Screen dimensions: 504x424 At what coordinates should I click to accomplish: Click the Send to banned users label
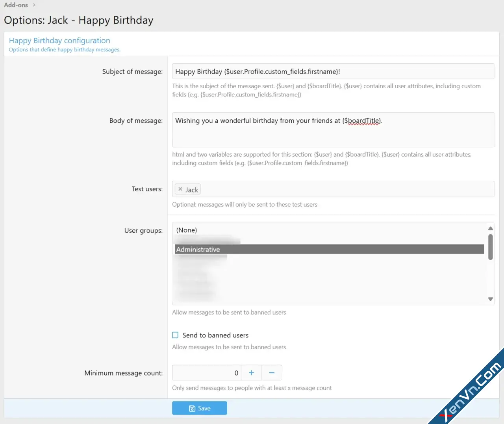pyautogui.click(x=215, y=335)
